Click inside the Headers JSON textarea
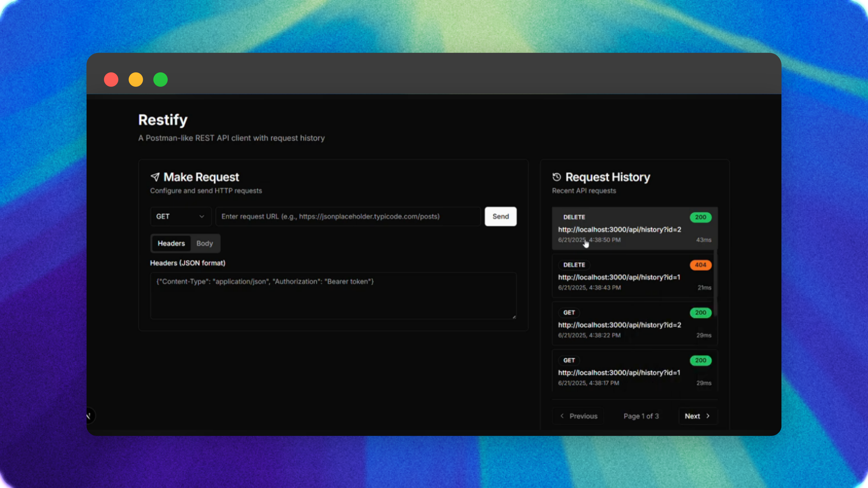This screenshot has height=488, width=868. [333, 295]
